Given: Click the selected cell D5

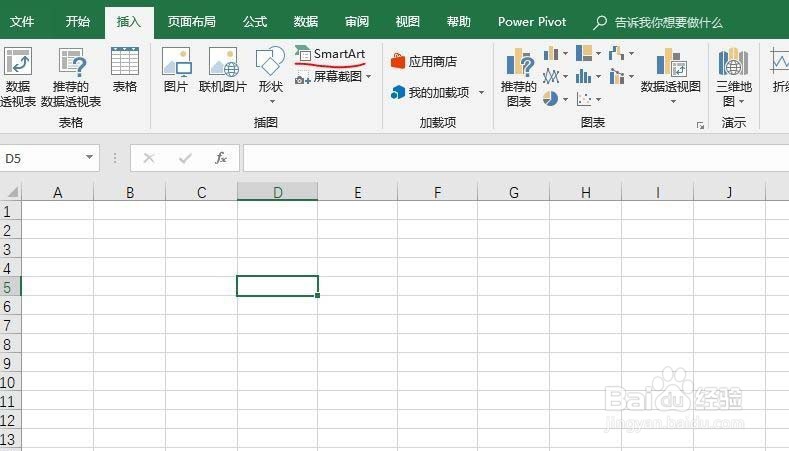Looking at the screenshot, I should 277,286.
